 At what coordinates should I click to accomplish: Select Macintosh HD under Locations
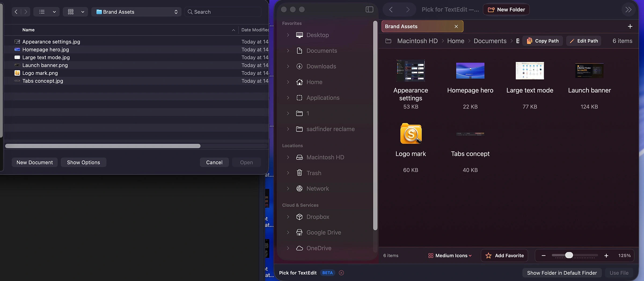[x=325, y=157]
